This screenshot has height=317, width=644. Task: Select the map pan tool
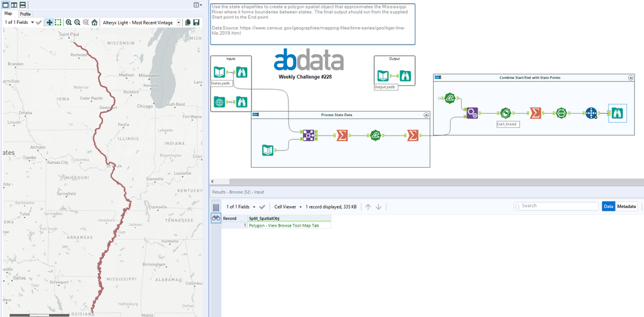point(49,22)
